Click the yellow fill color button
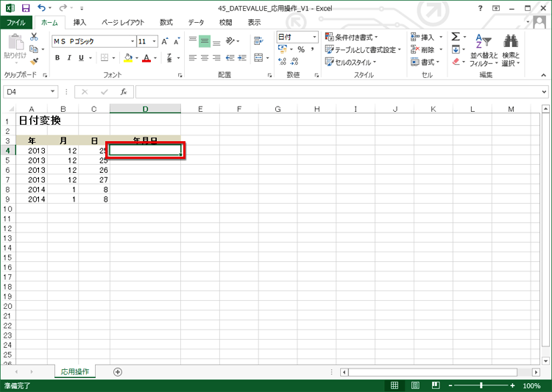 pyautogui.click(x=128, y=57)
